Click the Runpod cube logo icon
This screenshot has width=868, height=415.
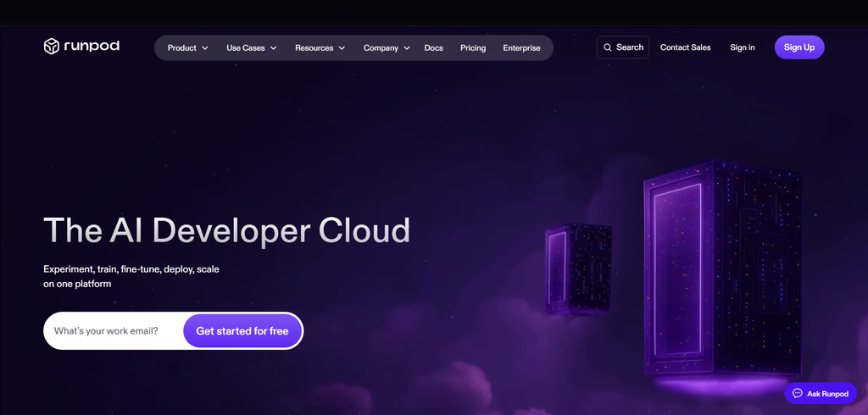[52, 47]
